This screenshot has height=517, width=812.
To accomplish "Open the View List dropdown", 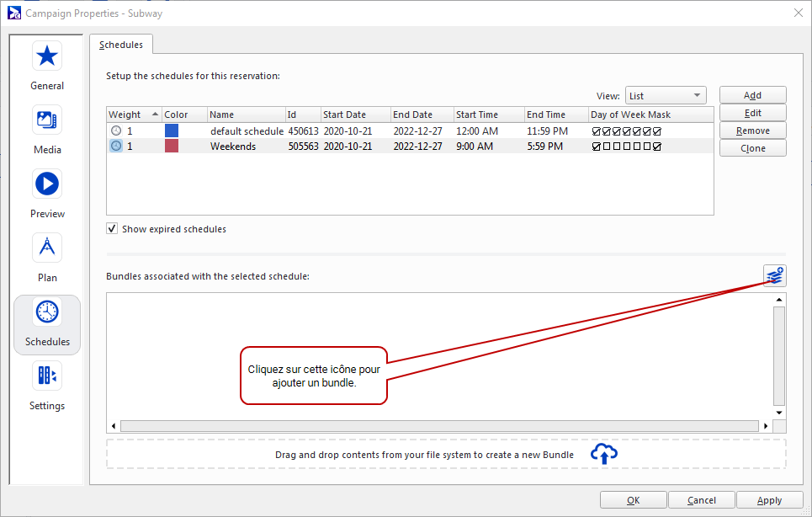I will 665,96.
